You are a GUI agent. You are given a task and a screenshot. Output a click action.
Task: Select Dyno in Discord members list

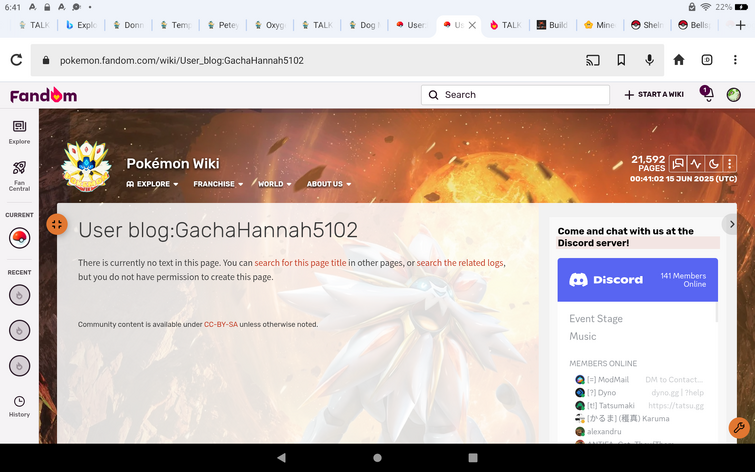pyautogui.click(x=639, y=393)
